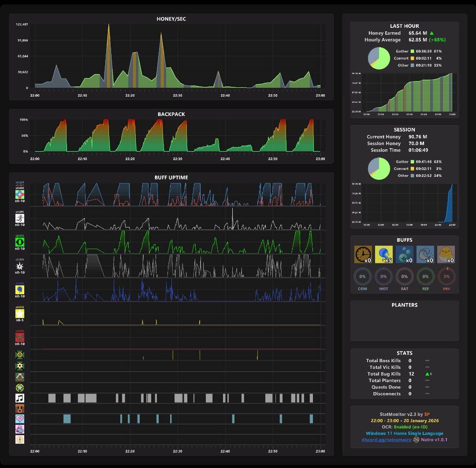Click the Last Hour pie chart
Screen dimensions: 476x468
click(379, 58)
